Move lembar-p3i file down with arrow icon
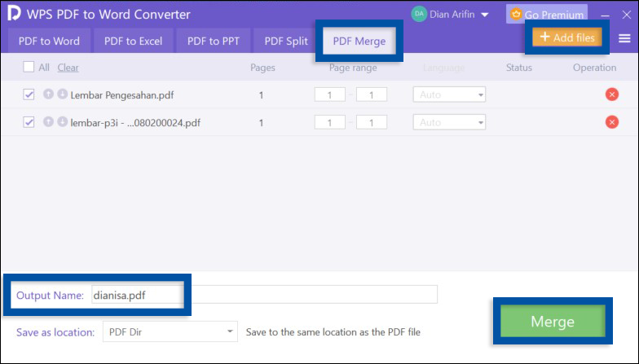The width and height of the screenshot is (639, 364). [x=62, y=122]
